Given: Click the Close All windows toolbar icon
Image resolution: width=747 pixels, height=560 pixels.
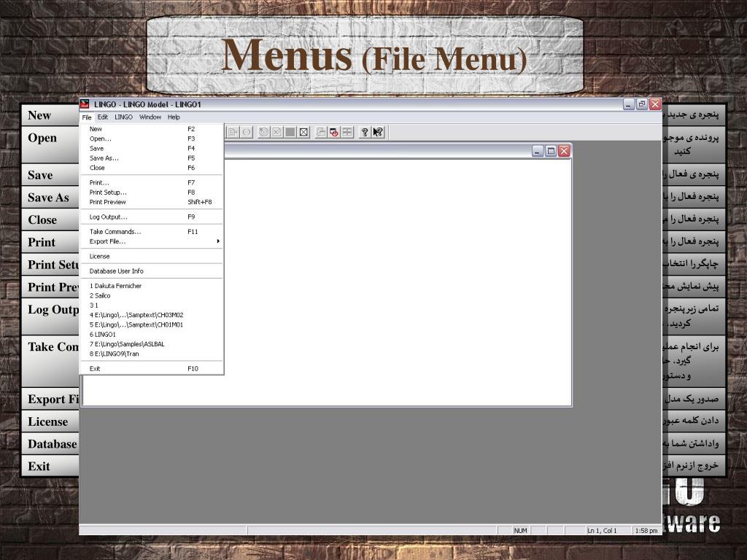Looking at the screenshot, I should pos(334,132).
